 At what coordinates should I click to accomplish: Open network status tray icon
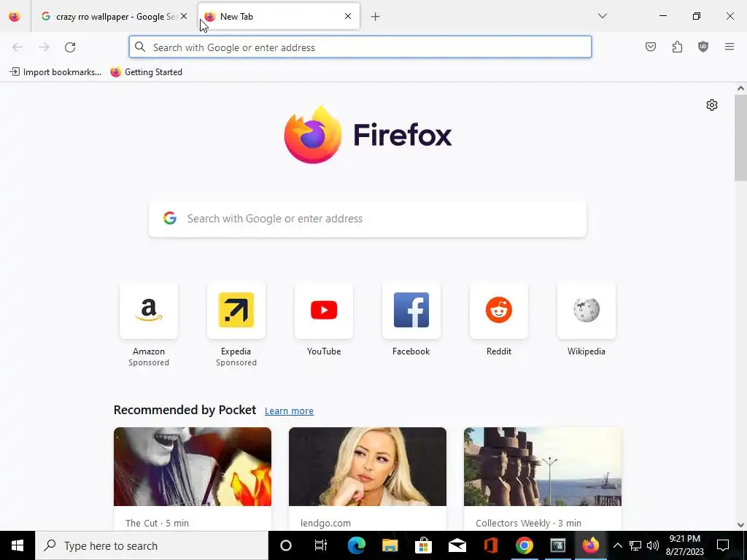point(635,545)
